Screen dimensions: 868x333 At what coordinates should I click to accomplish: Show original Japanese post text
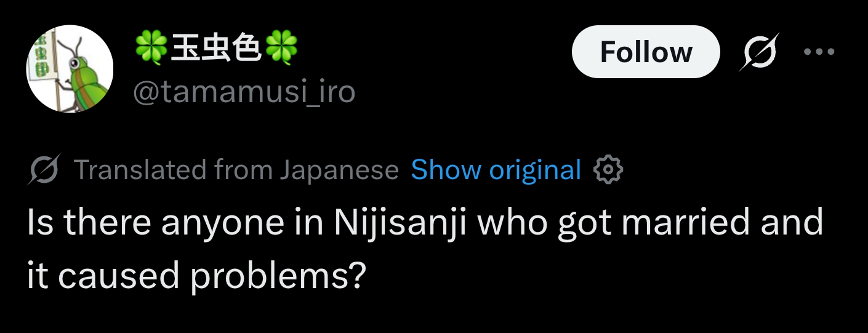(x=496, y=170)
